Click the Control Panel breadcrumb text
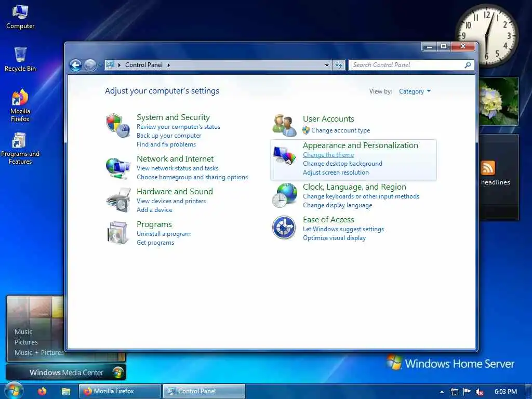Screen dimensions: 532x399 pos(144,65)
